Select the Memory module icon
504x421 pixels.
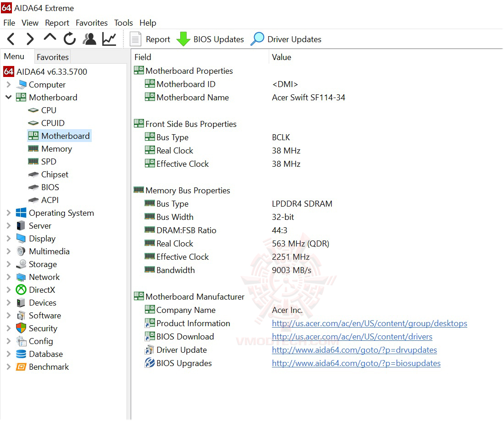33,149
